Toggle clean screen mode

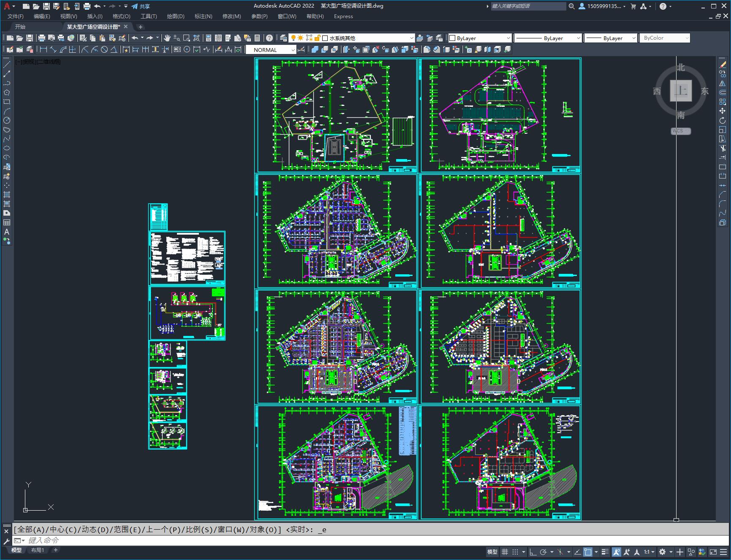tap(713, 552)
